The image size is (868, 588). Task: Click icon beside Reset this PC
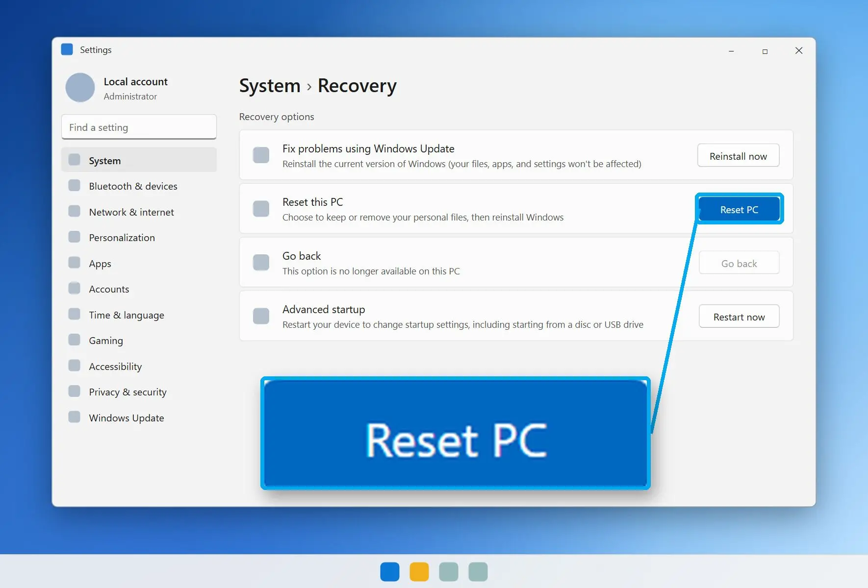pos(261,209)
